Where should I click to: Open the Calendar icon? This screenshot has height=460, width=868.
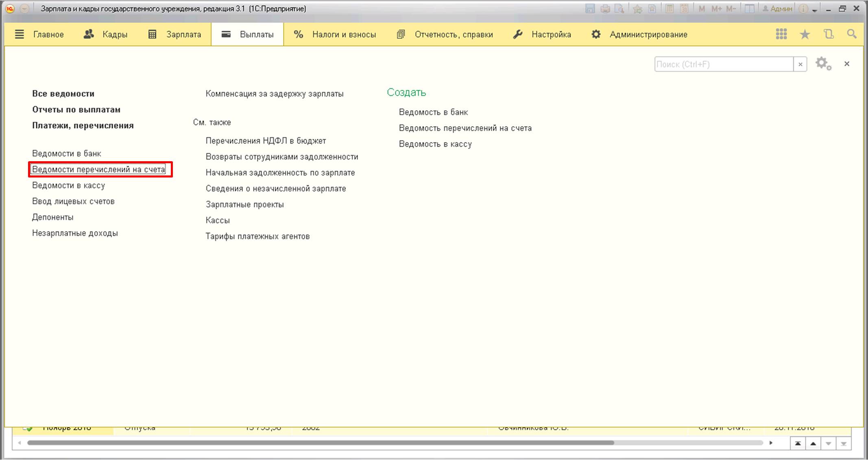pyautogui.click(x=684, y=9)
